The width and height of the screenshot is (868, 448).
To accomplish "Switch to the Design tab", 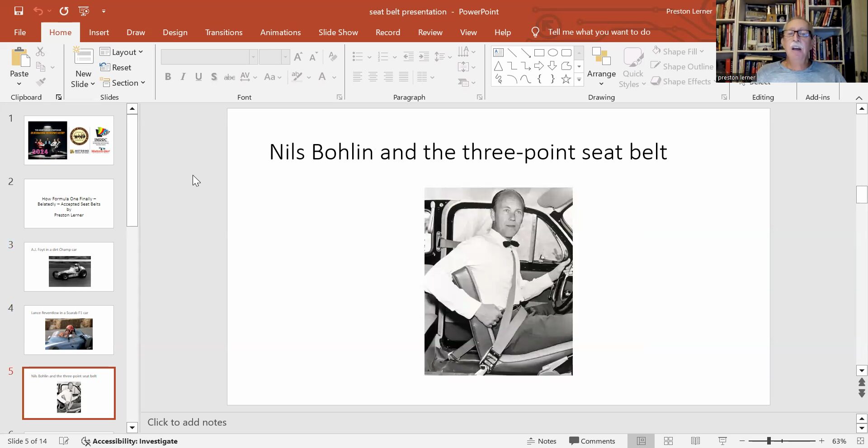I will coord(175,32).
